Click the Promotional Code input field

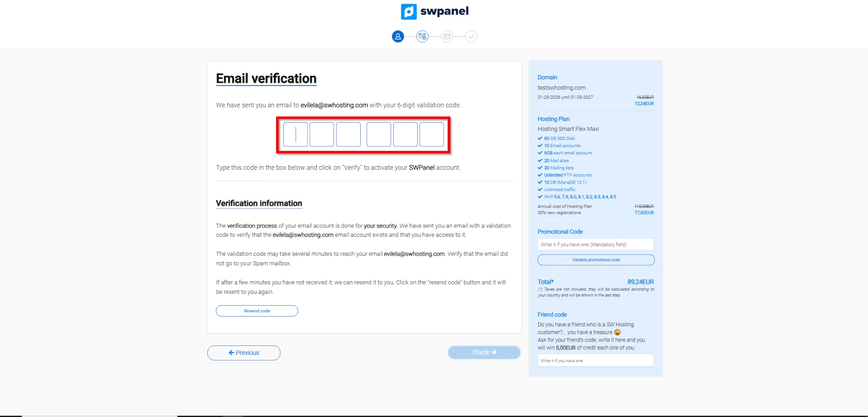[596, 245]
